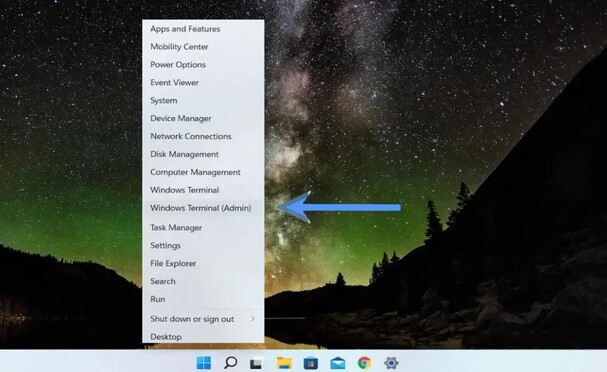
Task: Click the taskbar Search magnifier icon
Action: coord(231,363)
